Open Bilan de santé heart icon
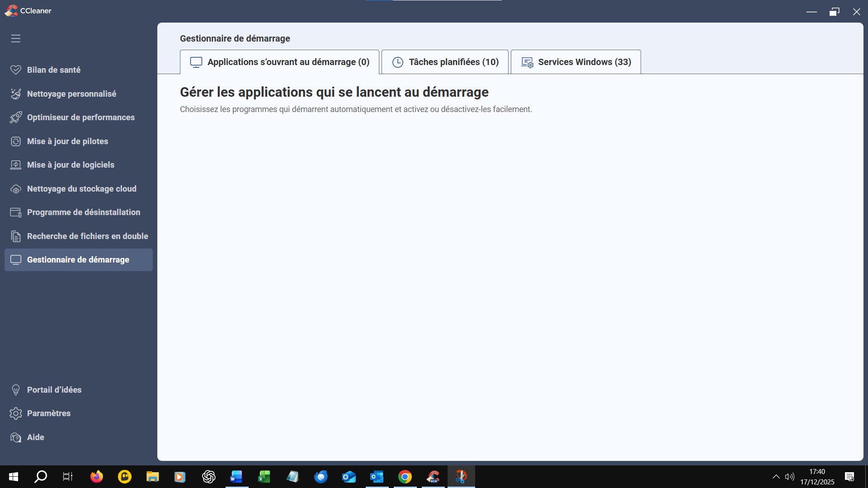 pos(16,70)
